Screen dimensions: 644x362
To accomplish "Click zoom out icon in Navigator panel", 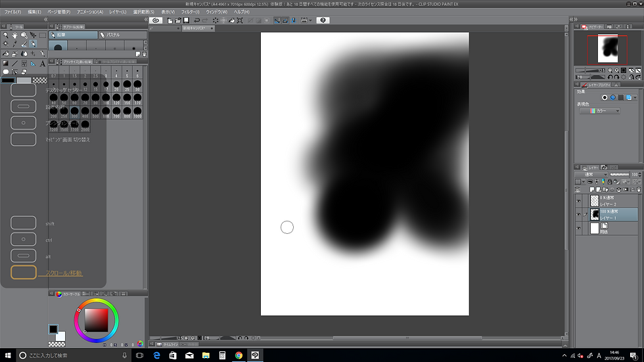I will click(x=610, y=70).
